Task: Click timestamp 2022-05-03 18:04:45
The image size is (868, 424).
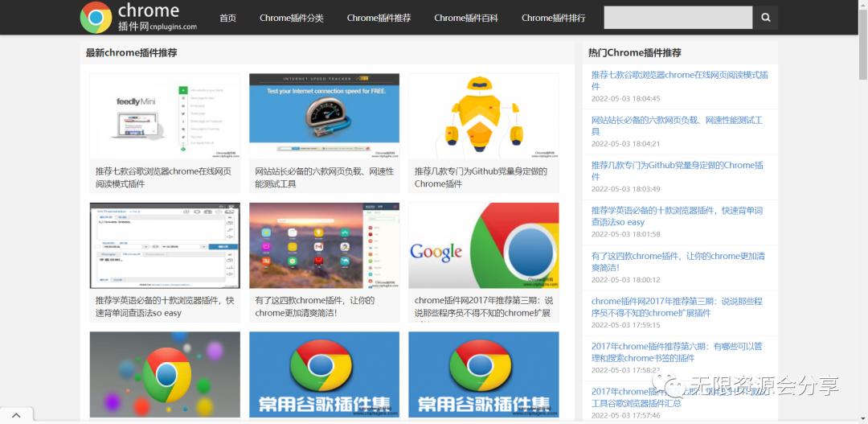Action: pos(625,99)
